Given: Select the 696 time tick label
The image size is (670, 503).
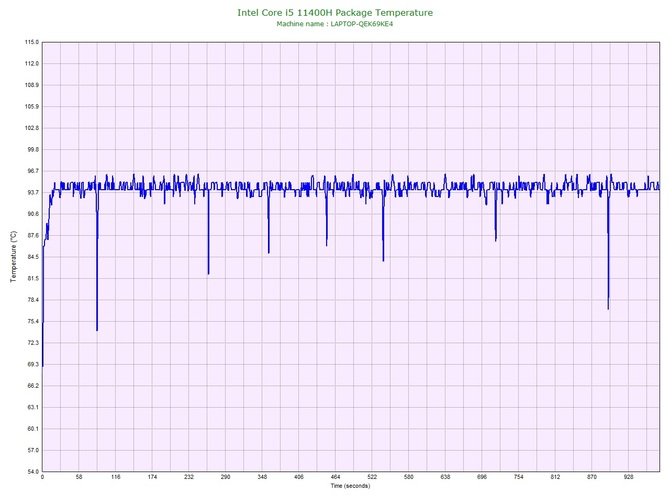Looking at the screenshot, I should [482, 477].
